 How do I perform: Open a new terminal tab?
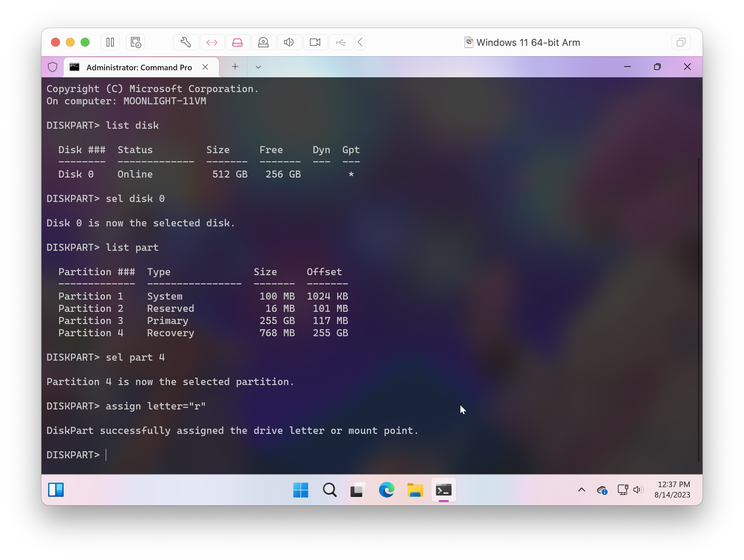[235, 67]
